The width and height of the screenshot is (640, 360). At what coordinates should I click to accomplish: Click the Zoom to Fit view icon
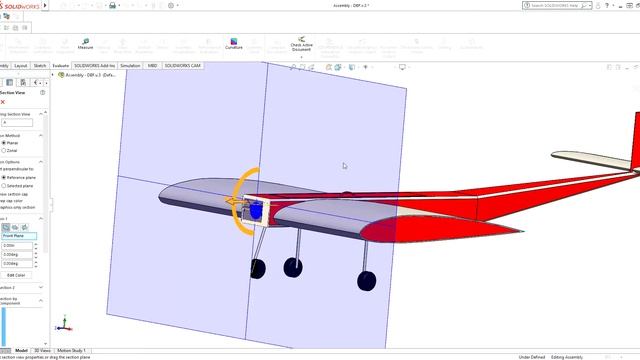(x=293, y=67)
